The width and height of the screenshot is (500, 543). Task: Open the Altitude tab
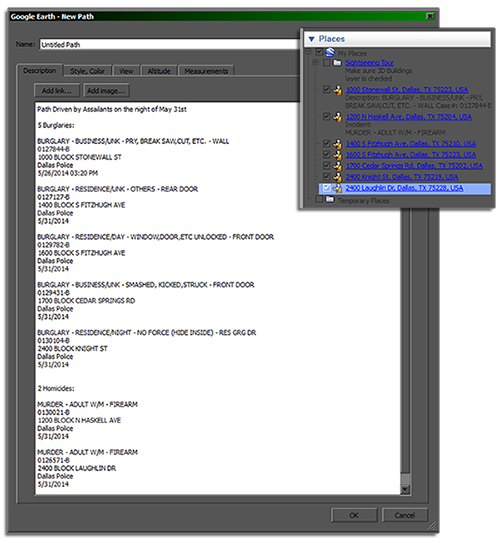(x=159, y=71)
